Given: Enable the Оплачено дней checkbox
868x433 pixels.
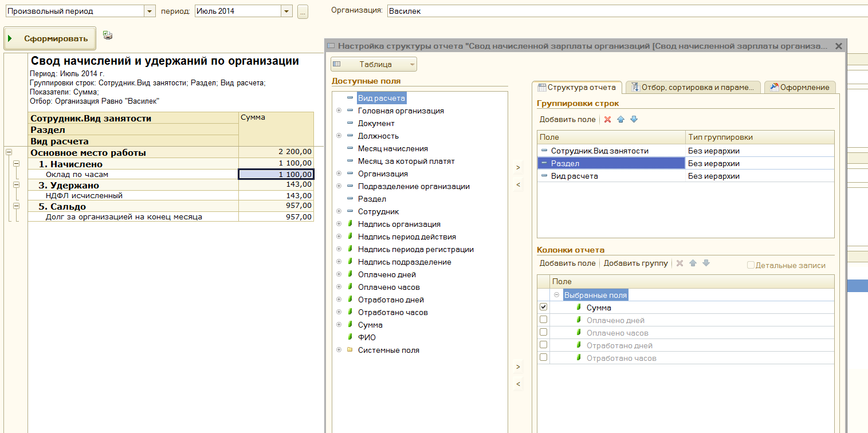Looking at the screenshot, I should 544,320.
